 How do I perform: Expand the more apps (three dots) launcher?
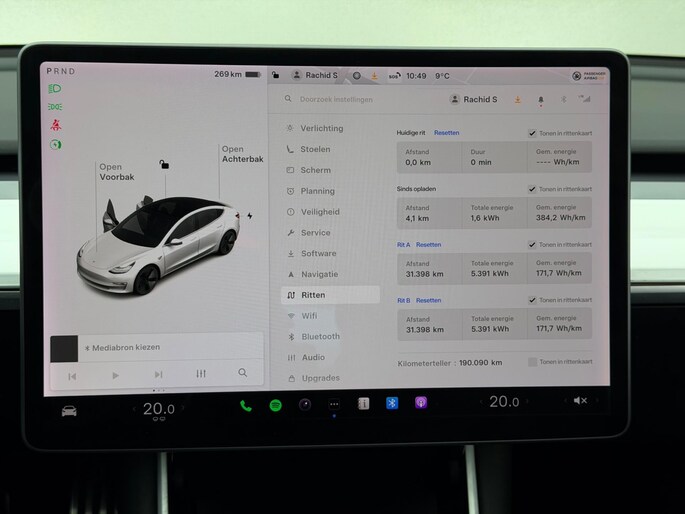pyautogui.click(x=334, y=404)
